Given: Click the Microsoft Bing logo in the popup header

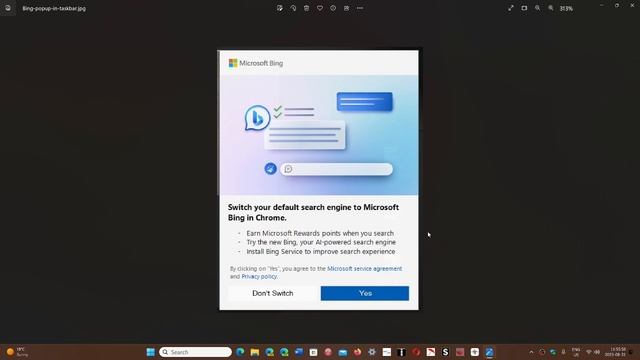Looking at the screenshot, I should (x=256, y=63).
